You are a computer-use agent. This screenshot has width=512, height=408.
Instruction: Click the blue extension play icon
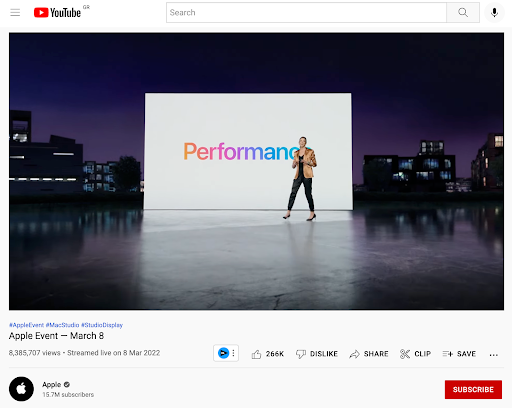[223, 353]
